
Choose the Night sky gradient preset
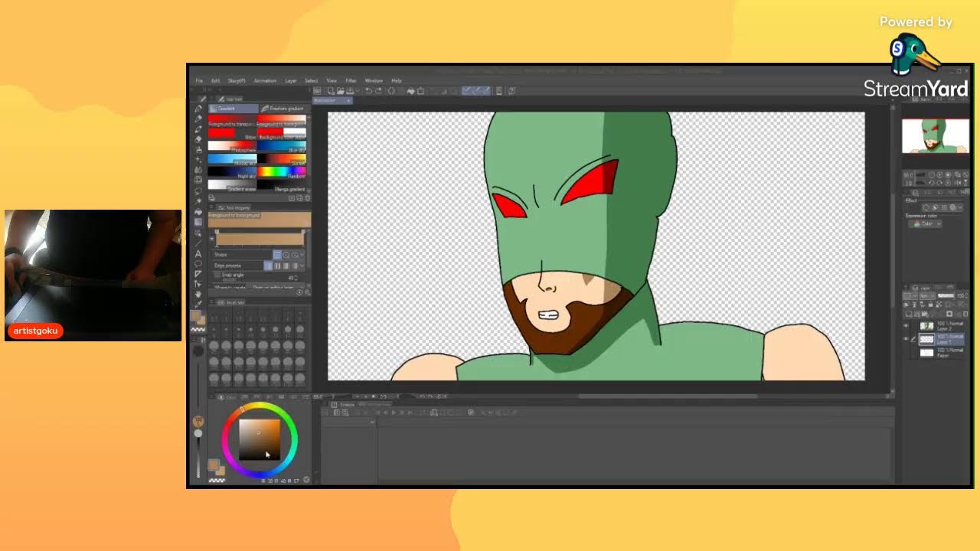coord(232,171)
